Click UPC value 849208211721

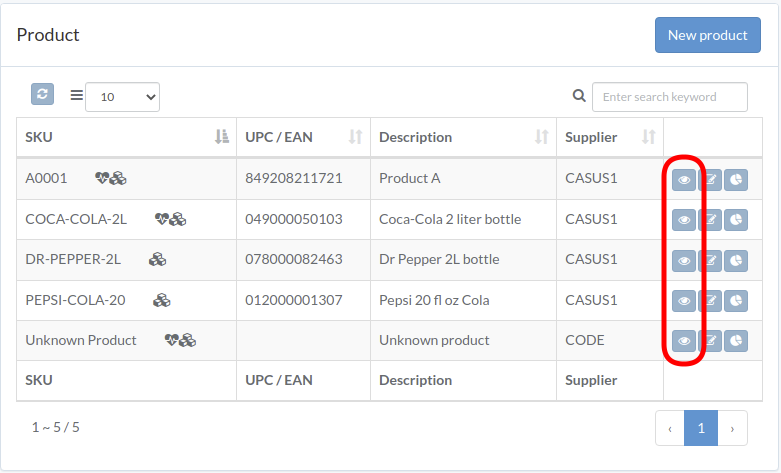[294, 178]
